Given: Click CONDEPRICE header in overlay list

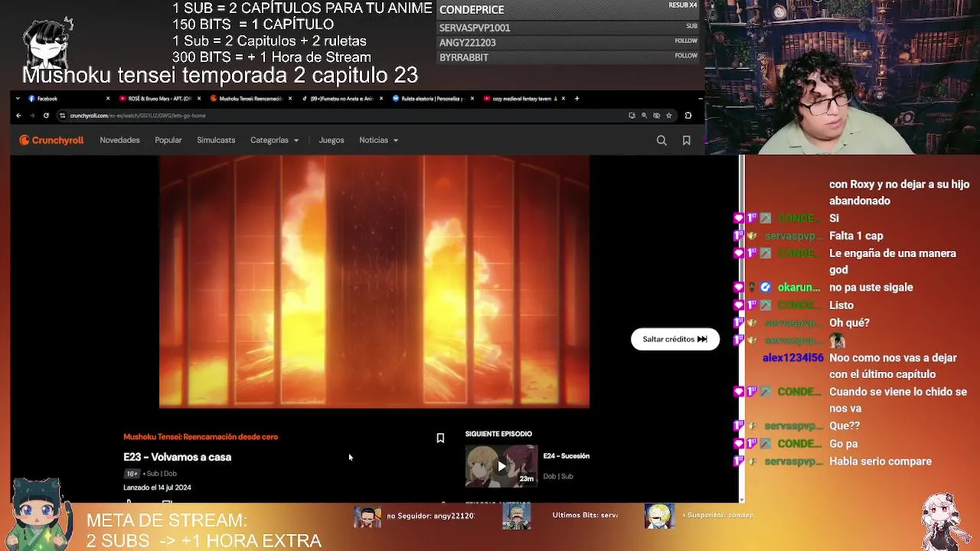Looking at the screenshot, I should pyautogui.click(x=472, y=9).
